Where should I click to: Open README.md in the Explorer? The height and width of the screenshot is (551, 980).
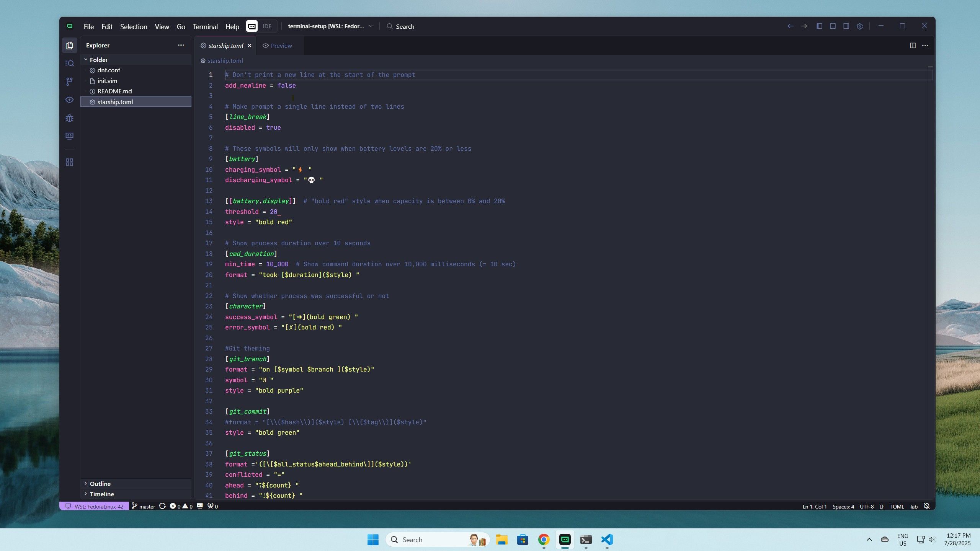click(x=114, y=91)
